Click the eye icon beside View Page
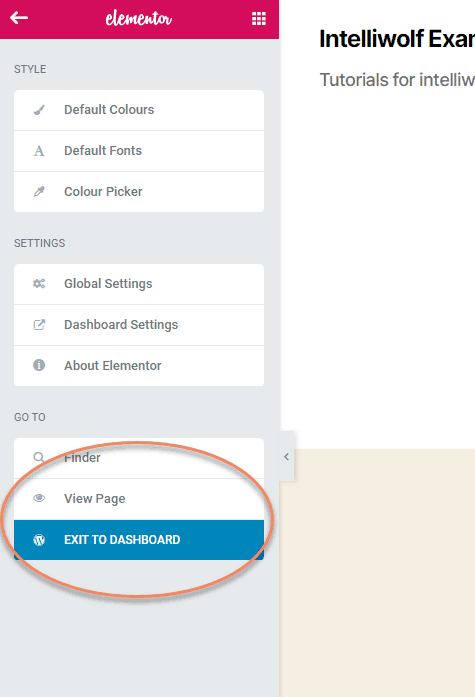The width and height of the screenshot is (475, 697). 39,498
